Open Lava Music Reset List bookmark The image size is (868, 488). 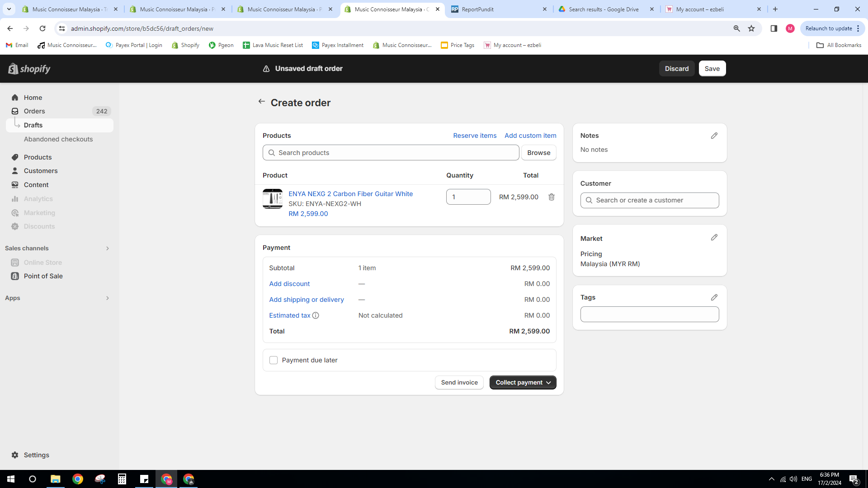273,45
